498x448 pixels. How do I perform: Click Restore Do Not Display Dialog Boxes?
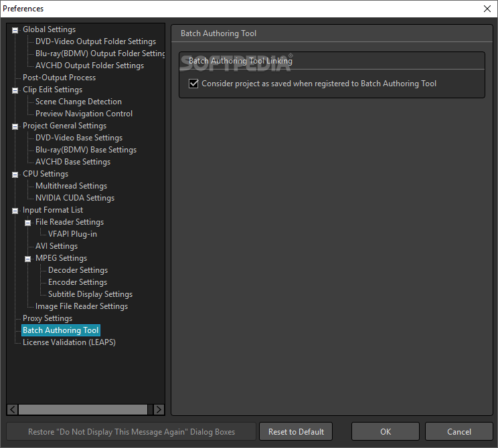point(131,432)
